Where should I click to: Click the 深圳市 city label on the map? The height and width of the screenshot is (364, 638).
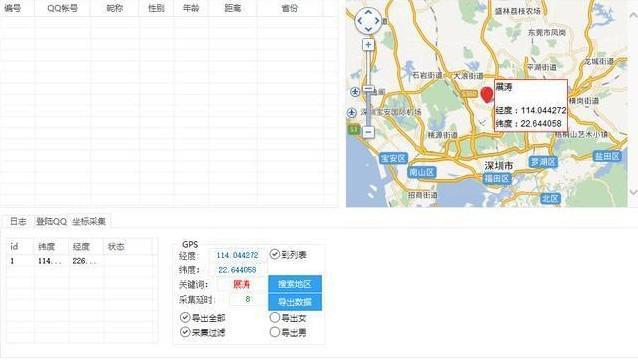pos(498,166)
